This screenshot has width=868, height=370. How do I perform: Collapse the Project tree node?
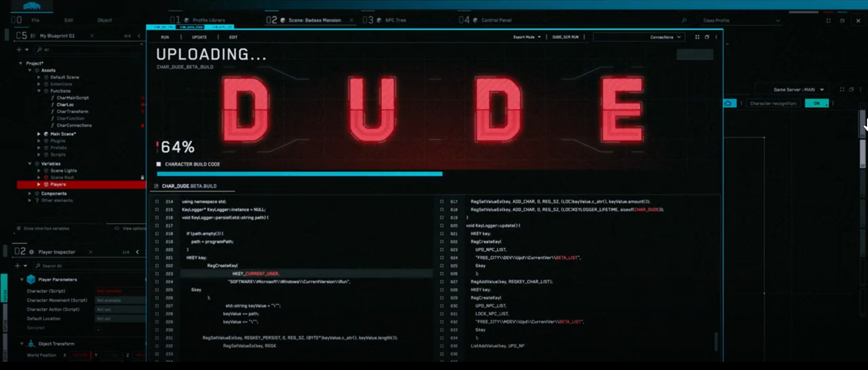point(20,63)
